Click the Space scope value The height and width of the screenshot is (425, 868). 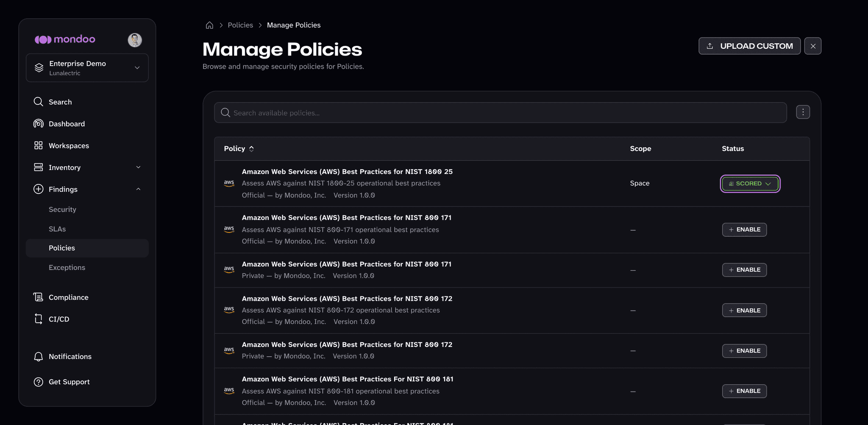tap(640, 183)
